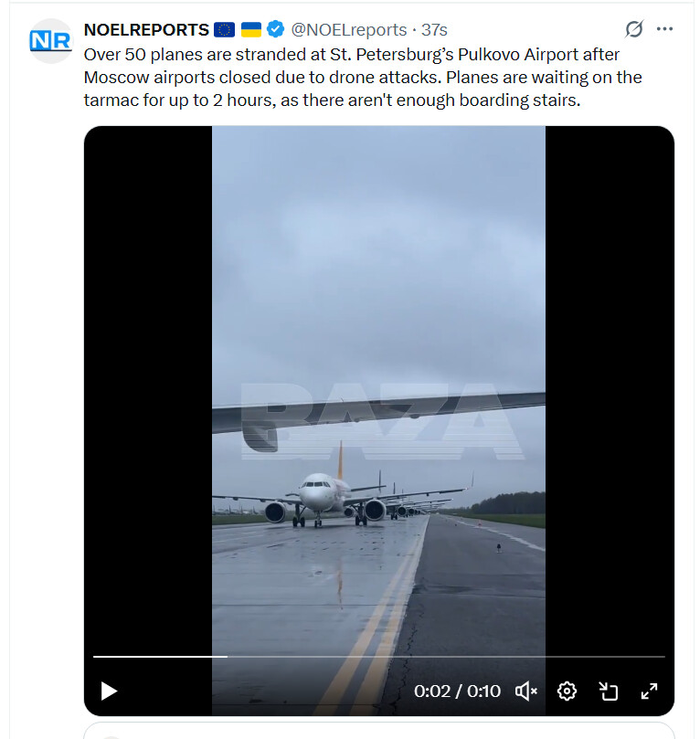Image resolution: width=700 pixels, height=739 pixels.
Task: Click the Ukraine flag emoji in name
Action: [250, 30]
